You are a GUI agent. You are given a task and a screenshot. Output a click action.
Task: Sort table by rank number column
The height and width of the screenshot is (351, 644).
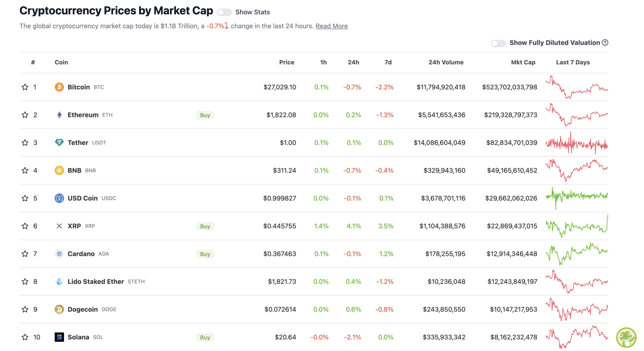tap(33, 62)
